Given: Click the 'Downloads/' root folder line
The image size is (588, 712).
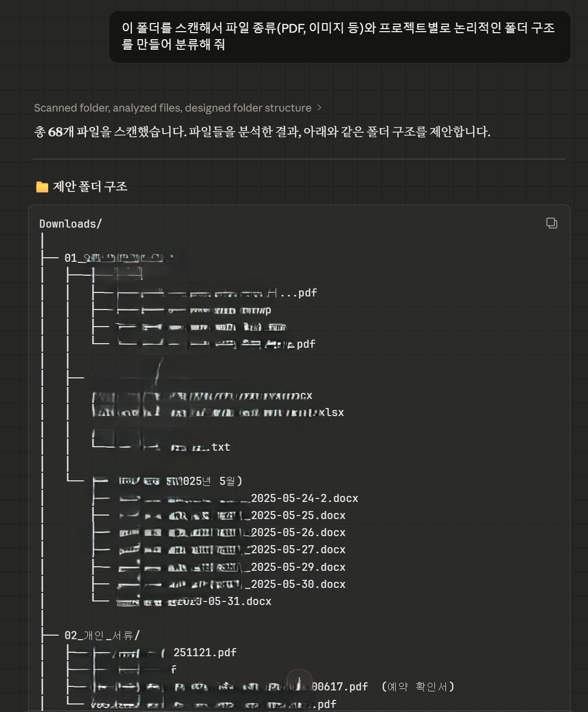Looking at the screenshot, I should click(x=70, y=224).
